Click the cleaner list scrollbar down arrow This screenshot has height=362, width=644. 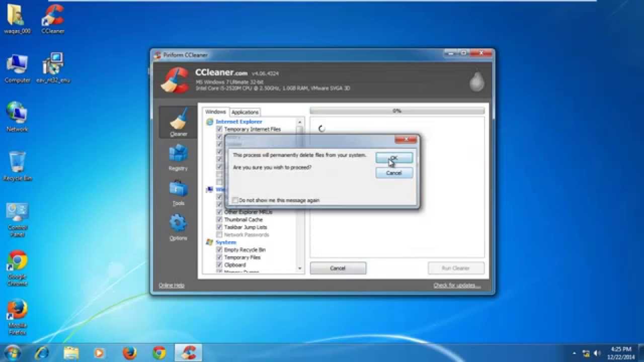[300, 269]
